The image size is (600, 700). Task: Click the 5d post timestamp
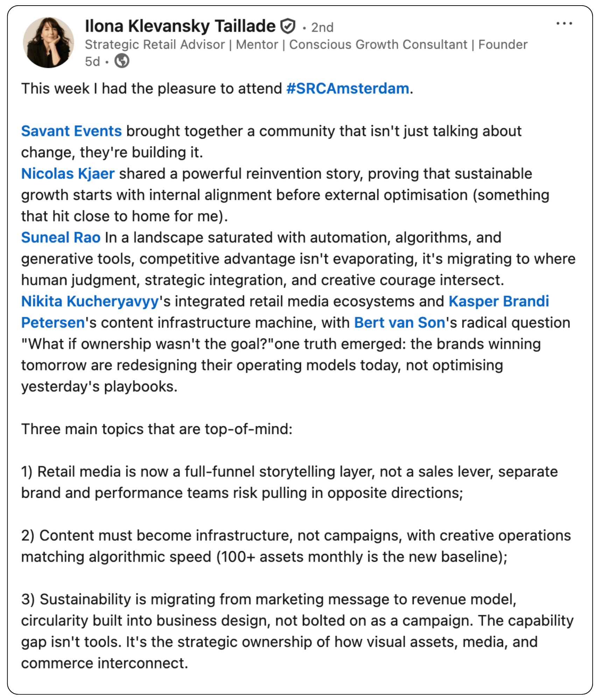(92, 62)
